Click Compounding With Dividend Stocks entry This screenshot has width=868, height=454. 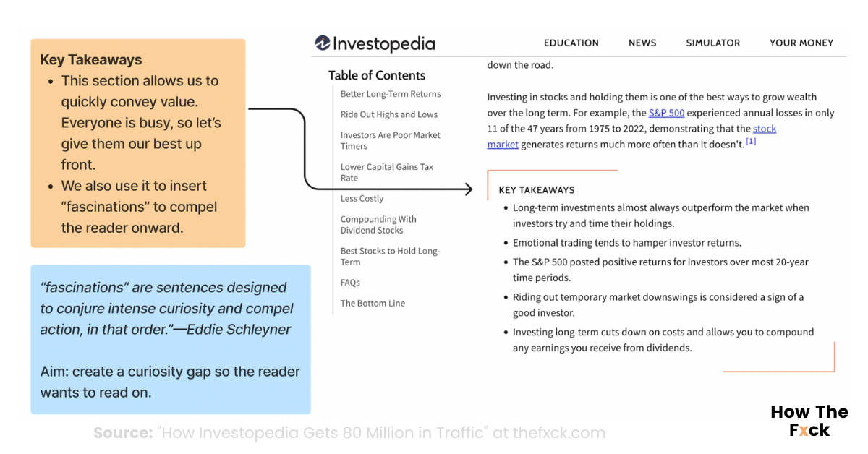tap(378, 224)
